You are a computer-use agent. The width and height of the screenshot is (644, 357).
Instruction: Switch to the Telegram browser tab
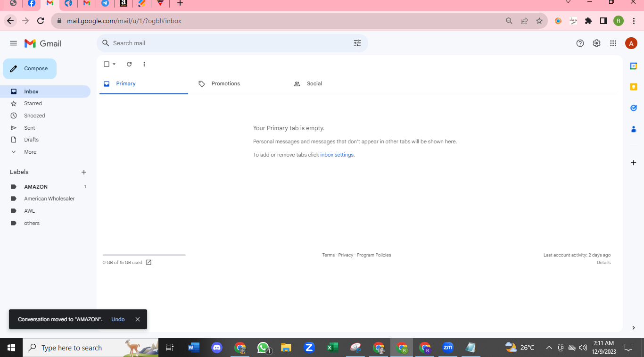coord(105,3)
